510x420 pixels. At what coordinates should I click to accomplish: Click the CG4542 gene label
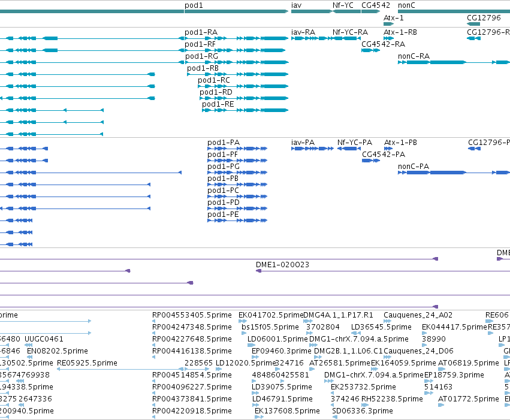(x=376, y=5)
